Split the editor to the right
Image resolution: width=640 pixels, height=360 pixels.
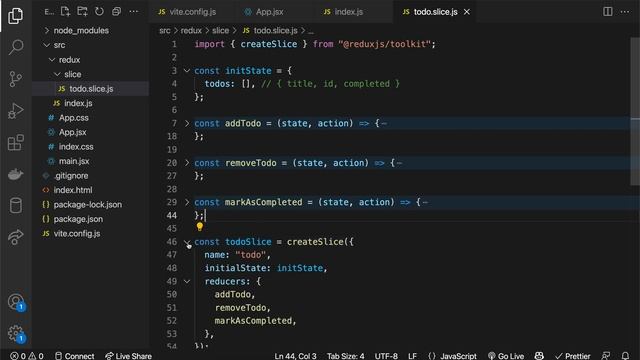(x=608, y=11)
